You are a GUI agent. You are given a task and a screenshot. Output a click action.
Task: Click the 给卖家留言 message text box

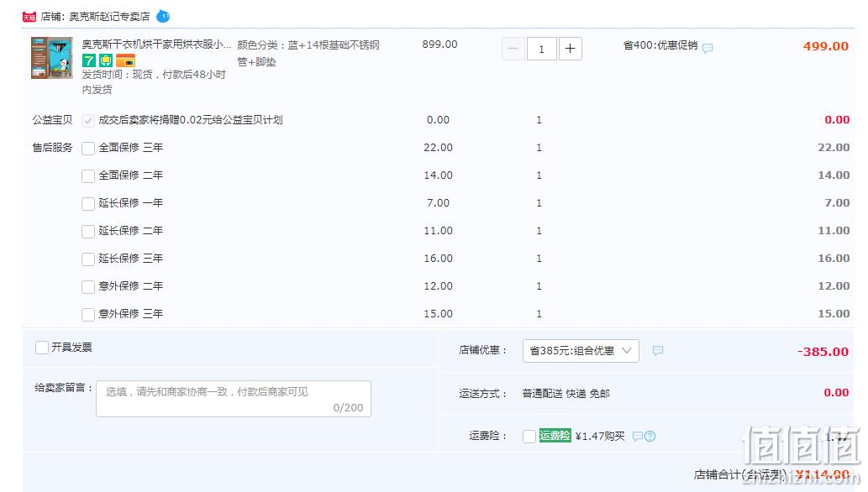[234, 399]
